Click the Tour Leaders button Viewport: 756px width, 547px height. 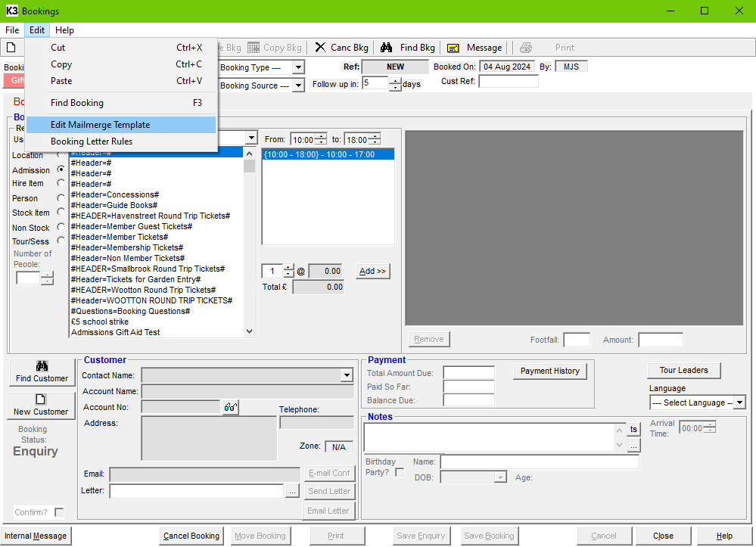click(x=683, y=370)
